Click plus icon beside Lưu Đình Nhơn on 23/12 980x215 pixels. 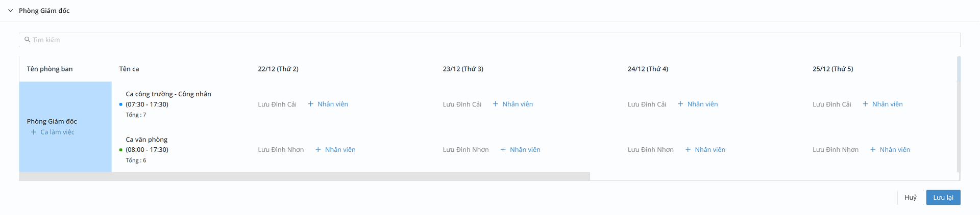[503, 150]
